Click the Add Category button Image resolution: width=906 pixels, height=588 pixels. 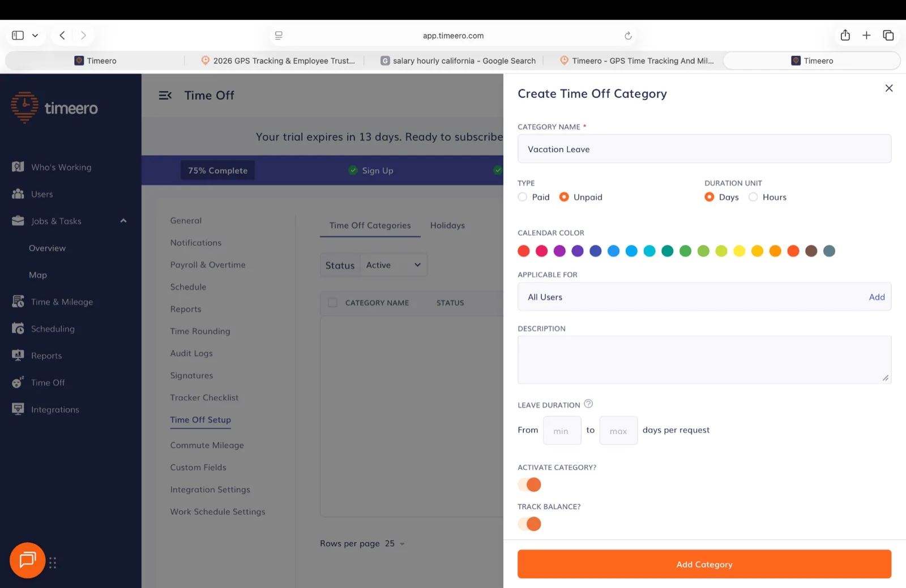704,564
